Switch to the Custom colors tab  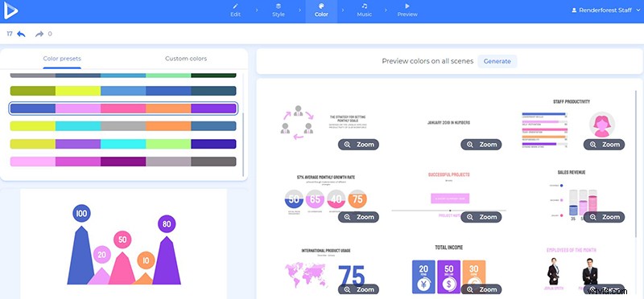(186, 59)
